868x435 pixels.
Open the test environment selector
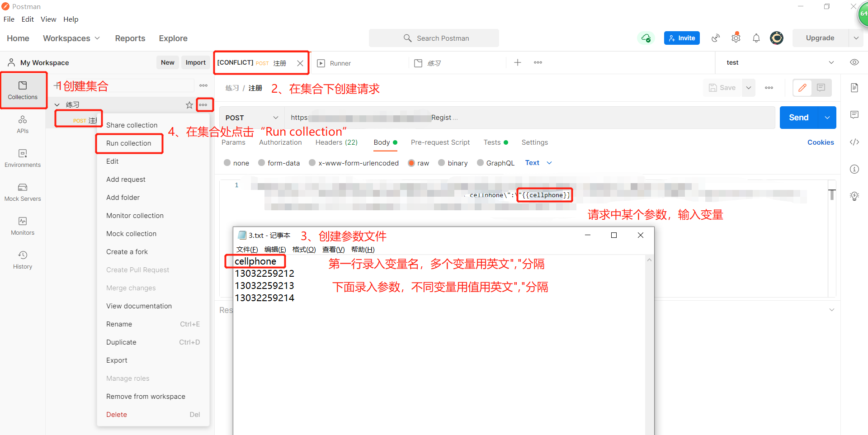tap(780, 62)
